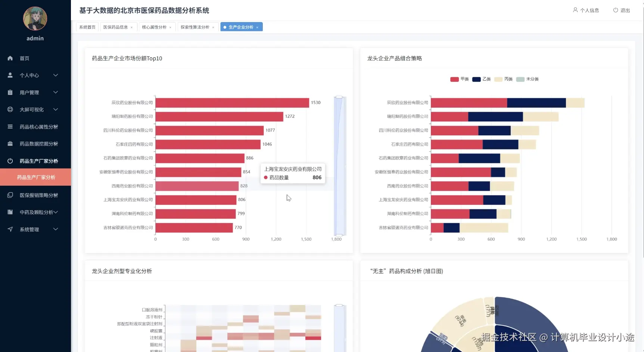Click the 退出 logout link

pos(622,10)
